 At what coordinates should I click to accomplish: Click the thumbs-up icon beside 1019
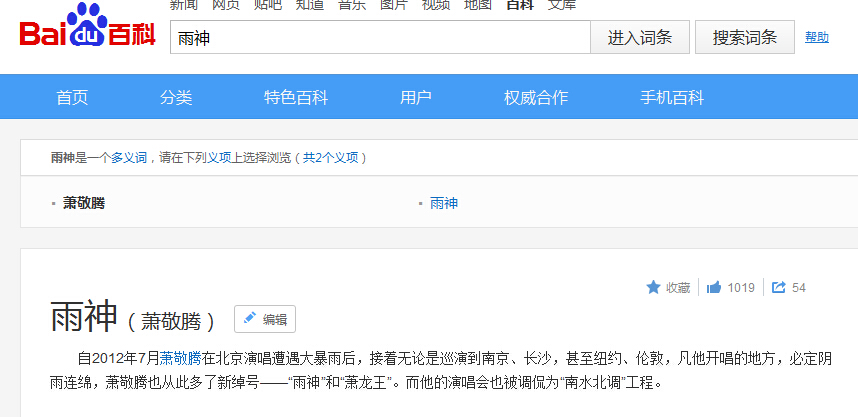point(714,287)
